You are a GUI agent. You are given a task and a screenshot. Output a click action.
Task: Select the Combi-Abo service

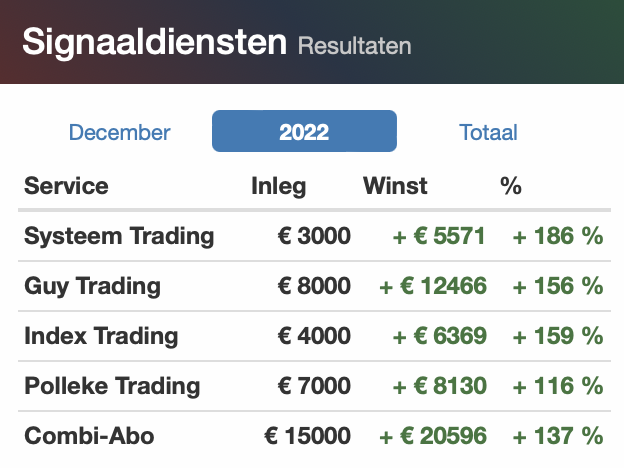point(89,436)
